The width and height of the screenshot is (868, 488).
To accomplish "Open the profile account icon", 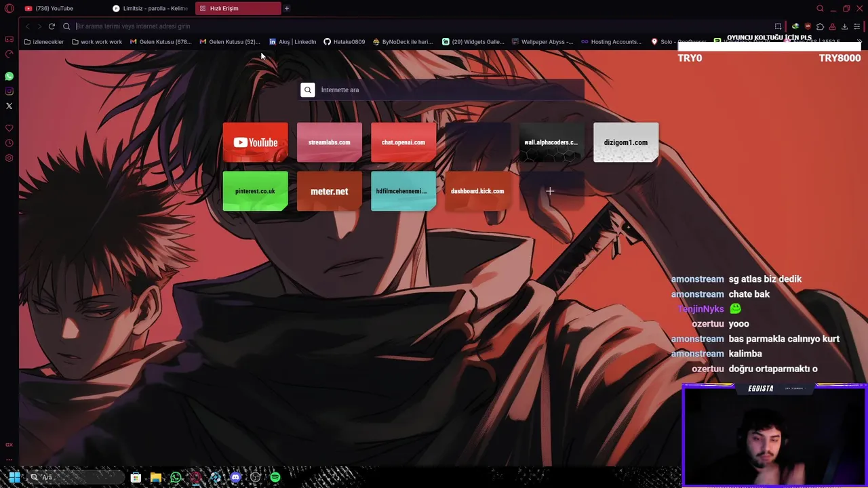I will [x=832, y=26].
